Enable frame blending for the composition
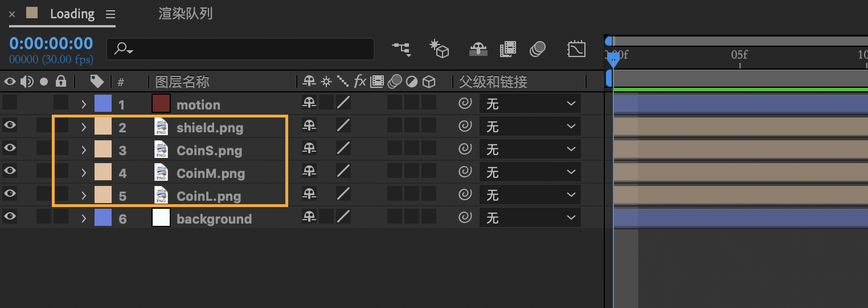This screenshot has width=868, height=308. coord(507,49)
